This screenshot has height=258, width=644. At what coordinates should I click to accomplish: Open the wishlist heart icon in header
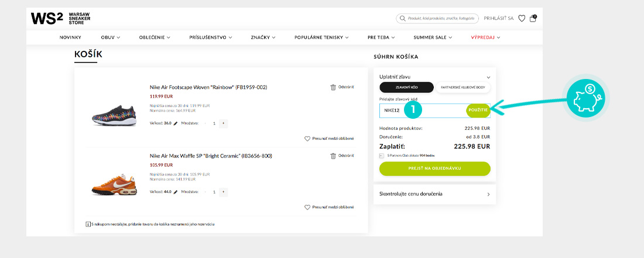click(522, 18)
